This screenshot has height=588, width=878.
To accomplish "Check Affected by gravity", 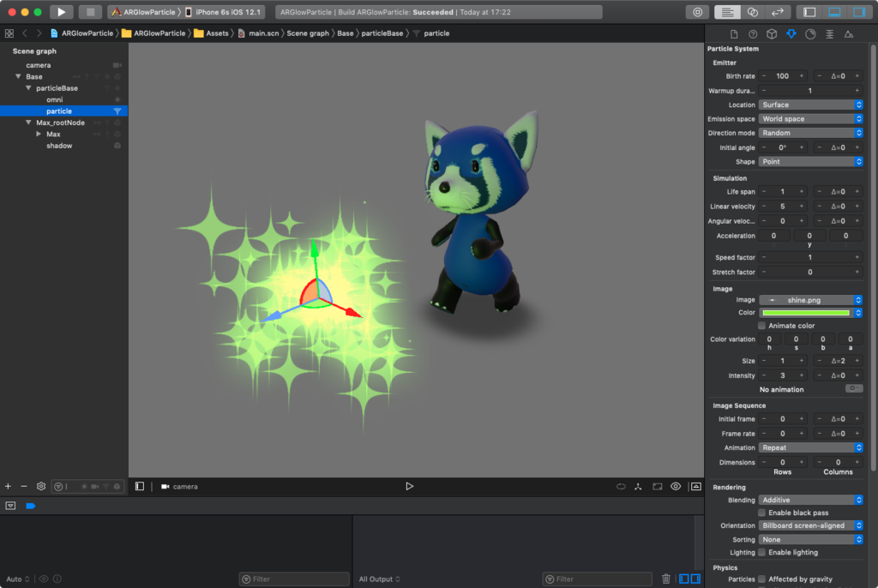I will (761, 579).
